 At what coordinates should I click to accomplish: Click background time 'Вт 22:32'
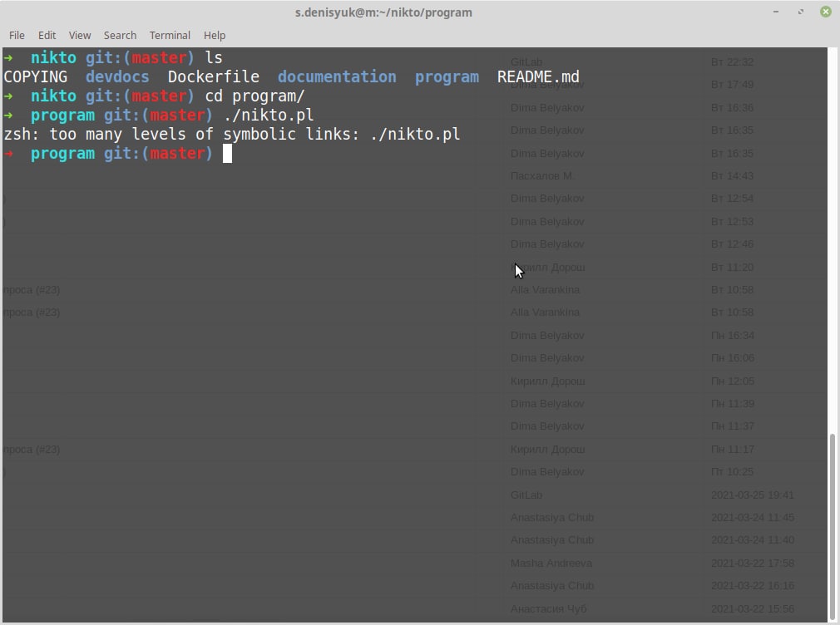point(732,62)
